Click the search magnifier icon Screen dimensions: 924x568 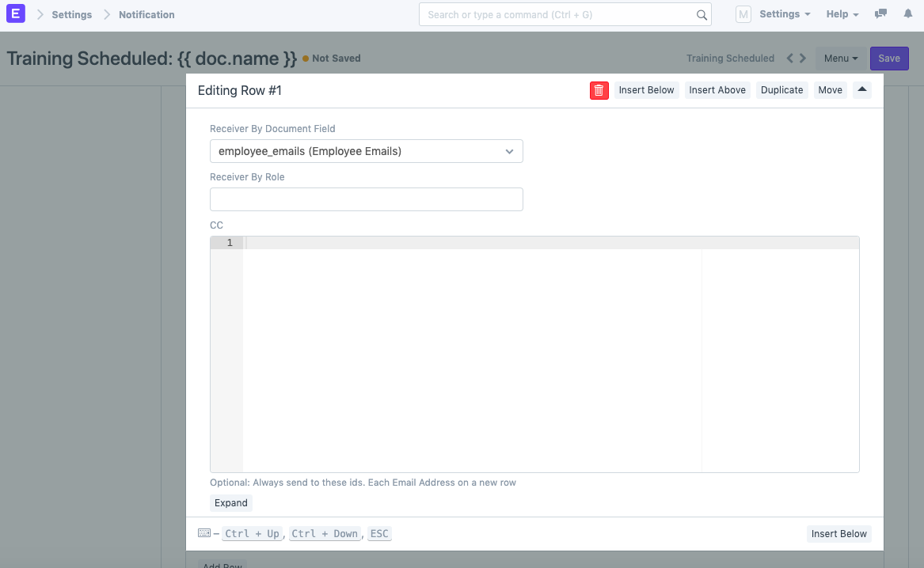click(702, 15)
